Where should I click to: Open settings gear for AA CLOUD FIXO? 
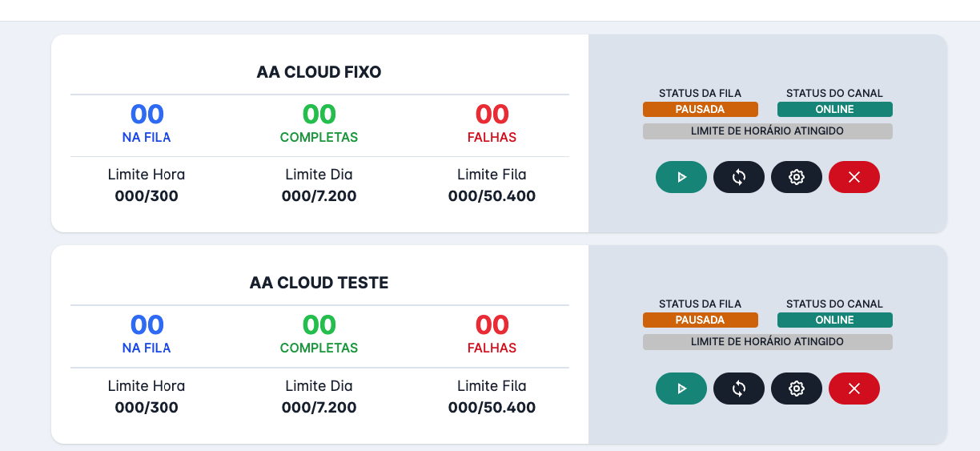click(x=797, y=177)
